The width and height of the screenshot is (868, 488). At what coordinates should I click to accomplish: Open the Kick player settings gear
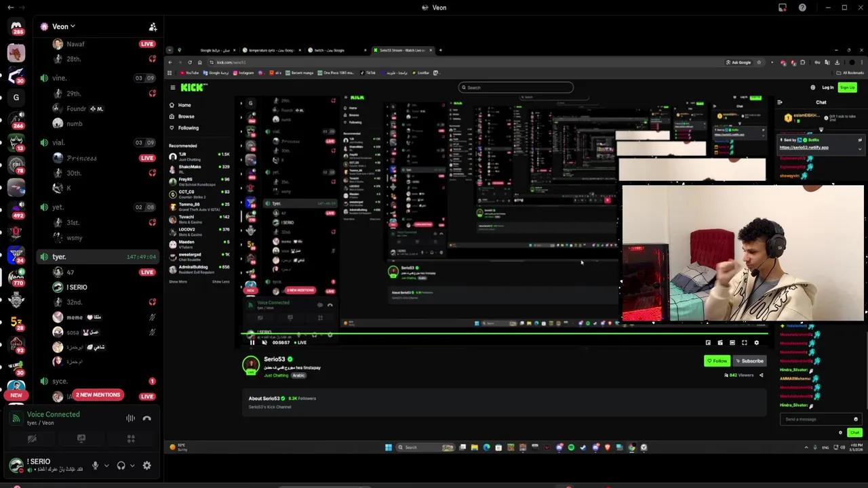point(757,343)
